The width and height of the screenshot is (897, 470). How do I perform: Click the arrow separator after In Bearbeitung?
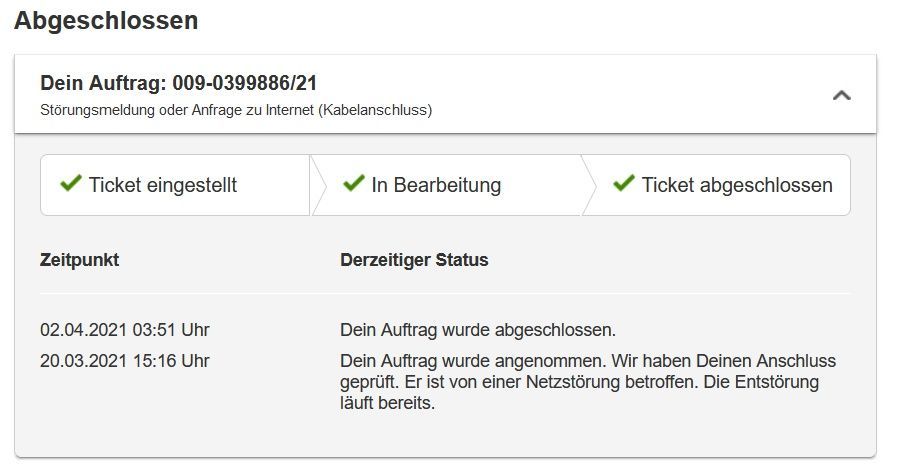tap(590, 185)
